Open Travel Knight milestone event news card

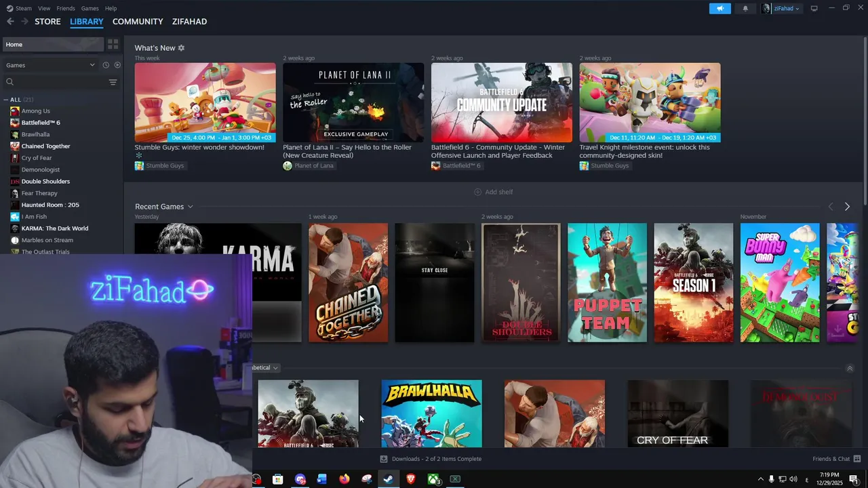(650, 103)
